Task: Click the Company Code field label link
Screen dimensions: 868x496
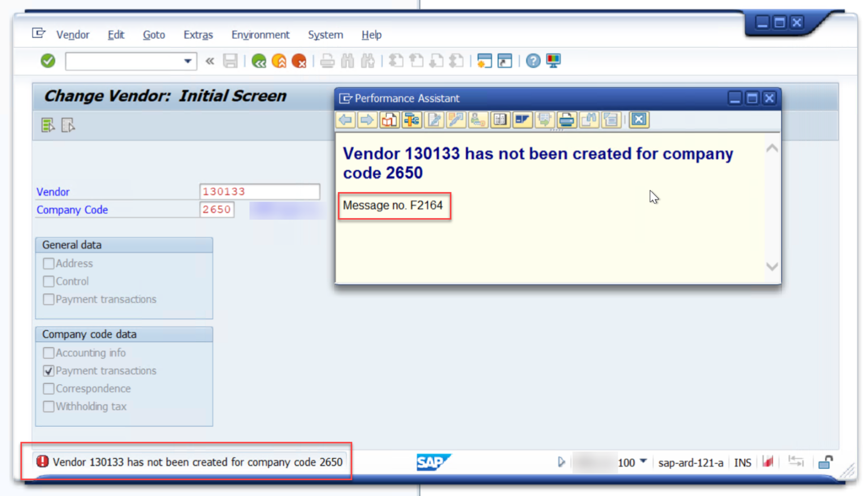Action: tap(72, 210)
